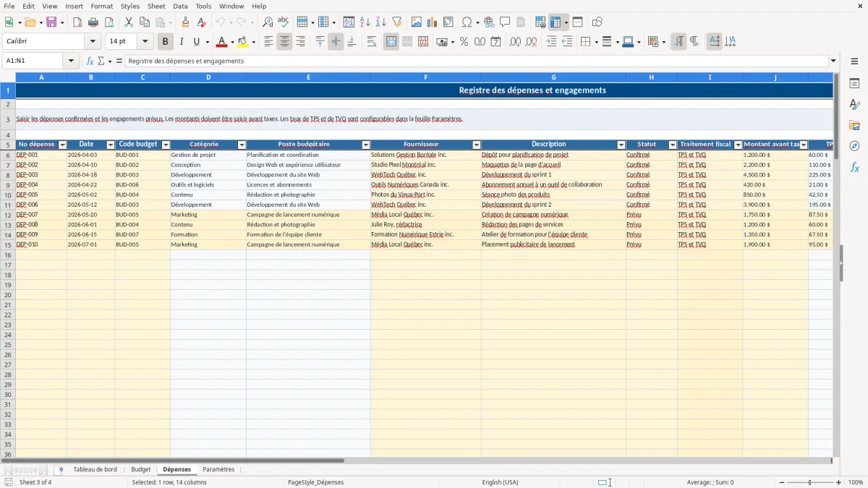Click the formula input line
868x488 pixels.
[x=477, y=61]
